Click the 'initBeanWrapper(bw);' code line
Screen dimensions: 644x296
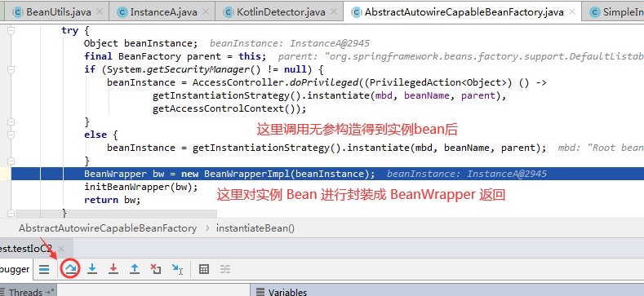coord(141,187)
